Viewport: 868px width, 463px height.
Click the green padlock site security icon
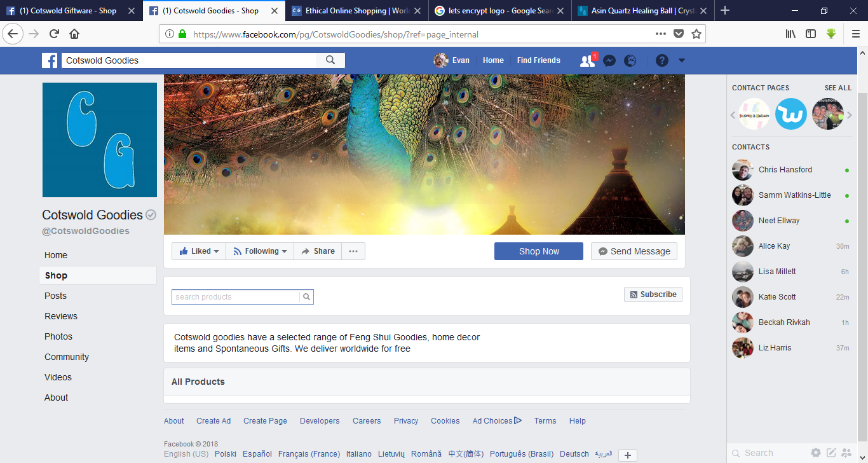point(182,34)
